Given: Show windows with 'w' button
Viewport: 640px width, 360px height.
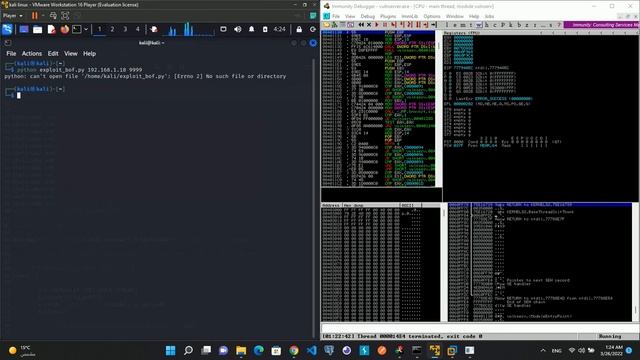Looking at the screenshot, I should tap(479, 25).
